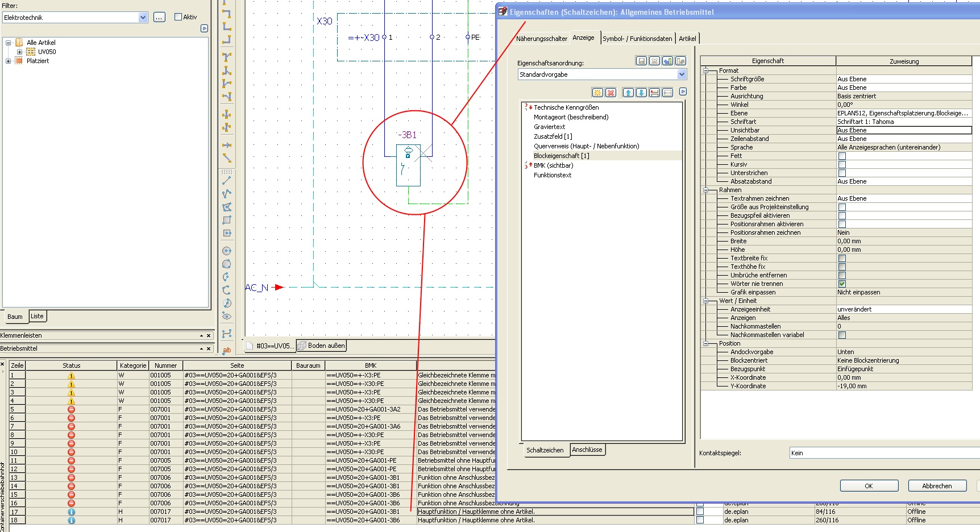Enable the Aktiv filter checkbox
Screen dimensions: 980x532
[178, 17]
